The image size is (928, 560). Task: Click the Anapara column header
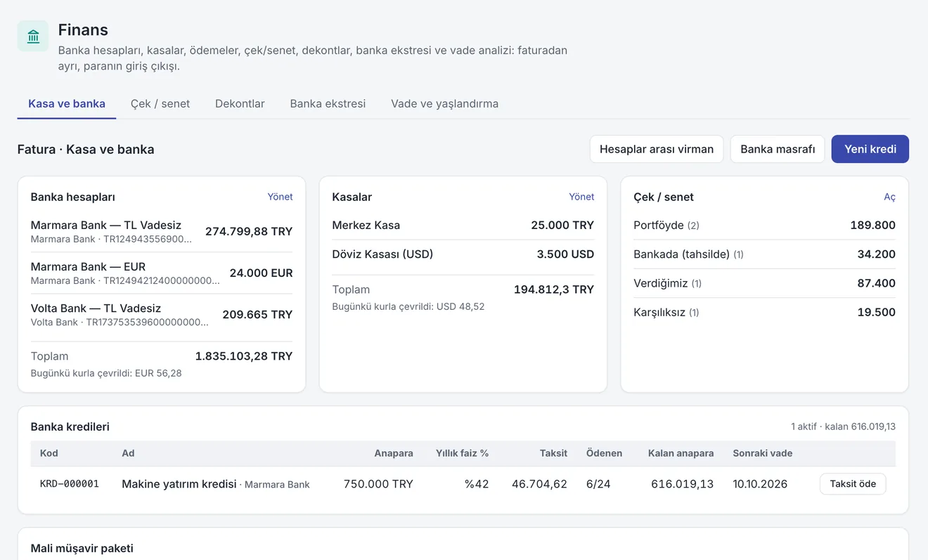(x=394, y=453)
